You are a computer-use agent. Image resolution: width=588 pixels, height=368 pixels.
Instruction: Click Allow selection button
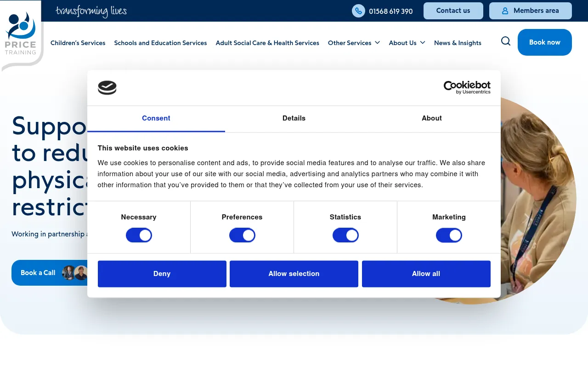tap(294, 274)
